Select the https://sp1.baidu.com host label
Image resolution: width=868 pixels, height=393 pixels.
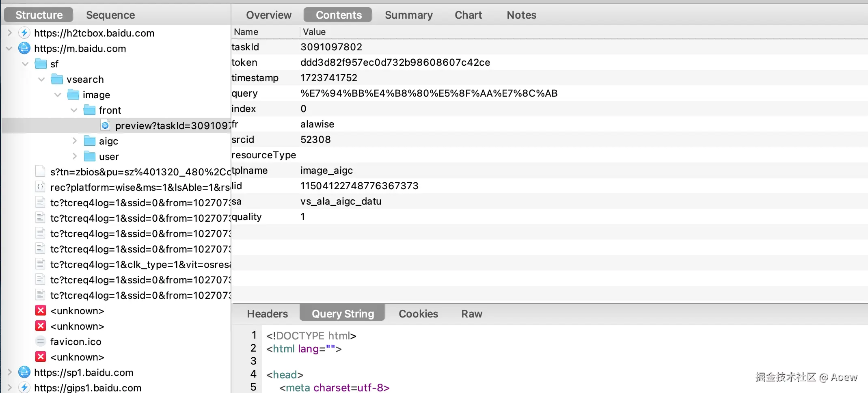pyautogui.click(x=84, y=372)
